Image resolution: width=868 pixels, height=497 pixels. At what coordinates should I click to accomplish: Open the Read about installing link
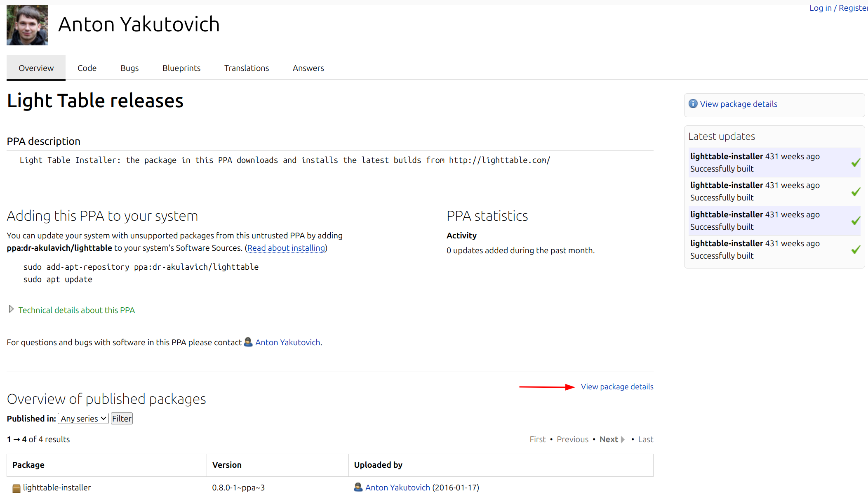click(286, 248)
